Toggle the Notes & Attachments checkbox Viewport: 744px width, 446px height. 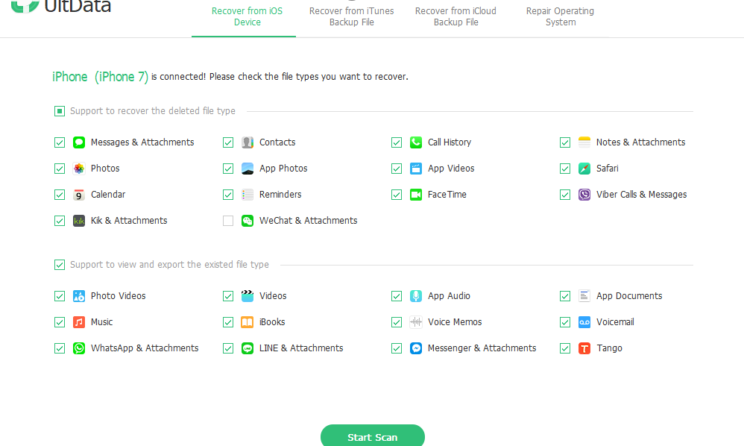[x=565, y=142]
